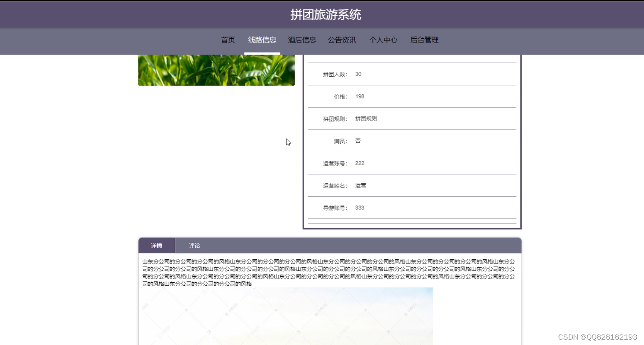Image resolution: width=644 pixels, height=345 pixels.
Task: Select 线路信息 in the navigation bar
Action: click(x=262, y=40)
